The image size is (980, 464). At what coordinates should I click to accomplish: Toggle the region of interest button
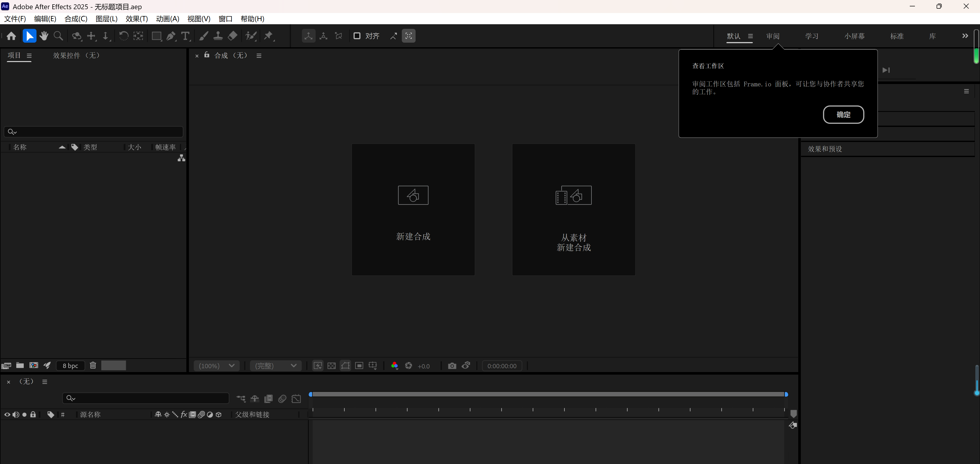click(x=359, y=366)
